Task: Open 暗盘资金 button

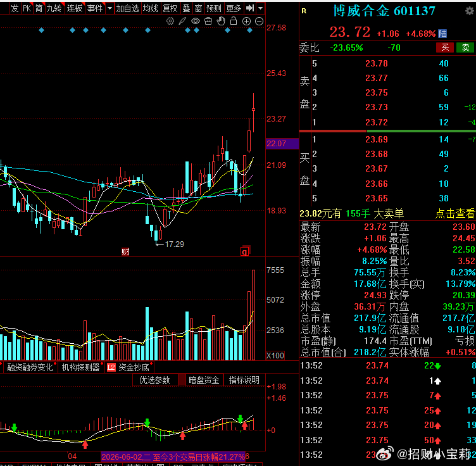Action: [204, 380]
